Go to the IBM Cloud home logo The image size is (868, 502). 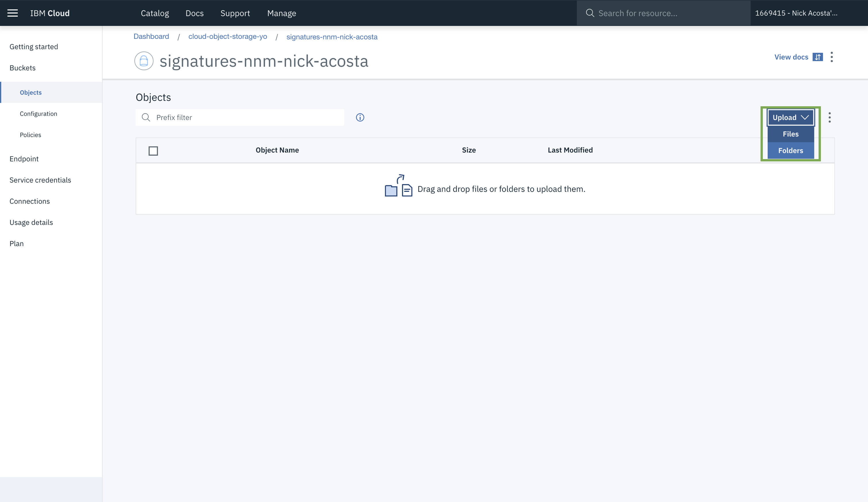50,13
